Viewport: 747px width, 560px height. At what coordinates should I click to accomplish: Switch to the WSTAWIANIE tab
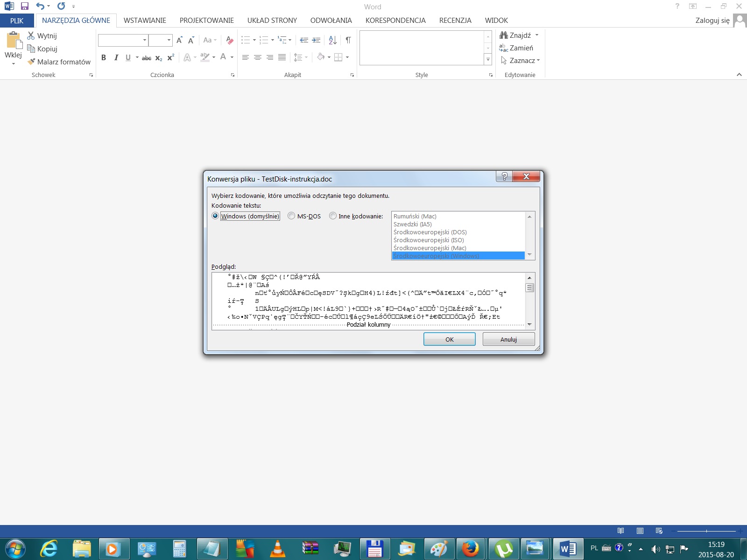pos(145,21)
